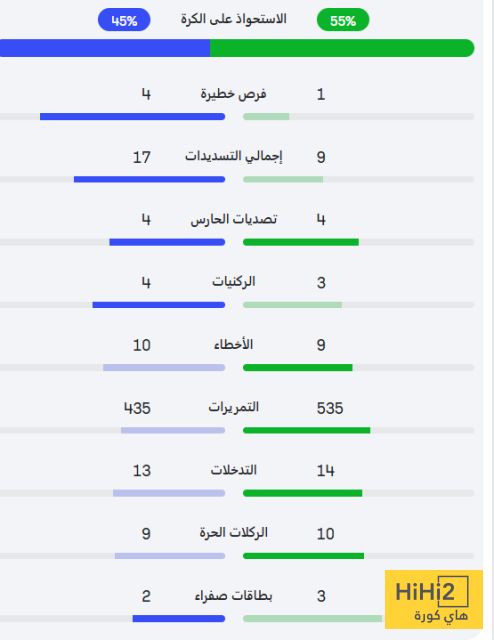Select the الركنيات corners label
The image size is (494, 640).
coord(234,282)
